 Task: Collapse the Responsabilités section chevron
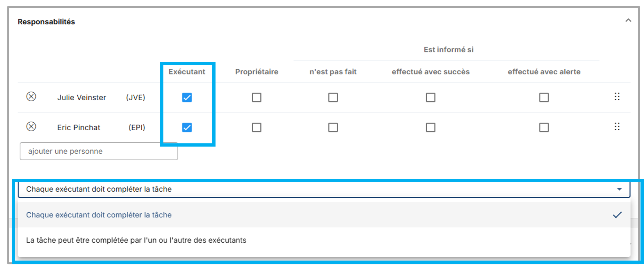coord(628,21)
